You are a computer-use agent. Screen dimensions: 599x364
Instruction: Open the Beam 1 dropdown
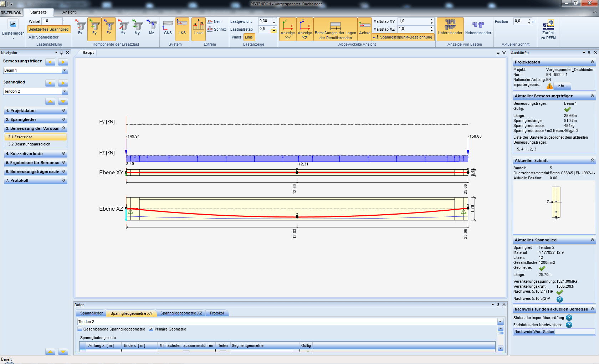[x=65, y=70]
